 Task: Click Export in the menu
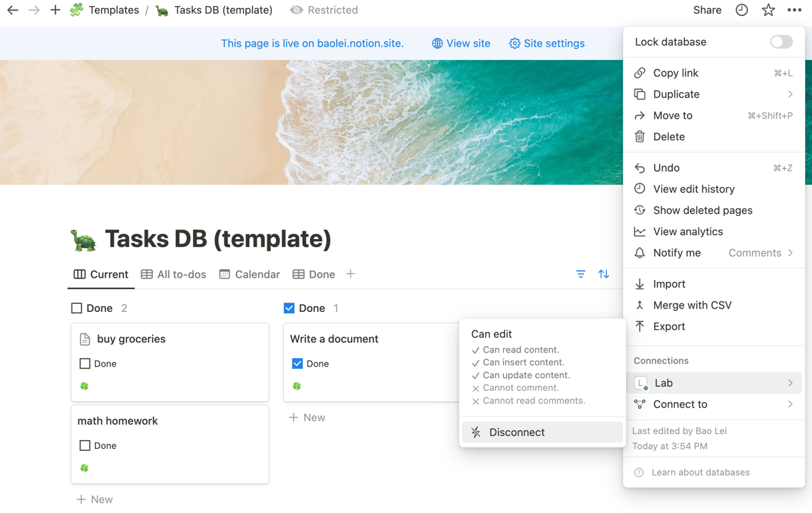coord(714,327)
